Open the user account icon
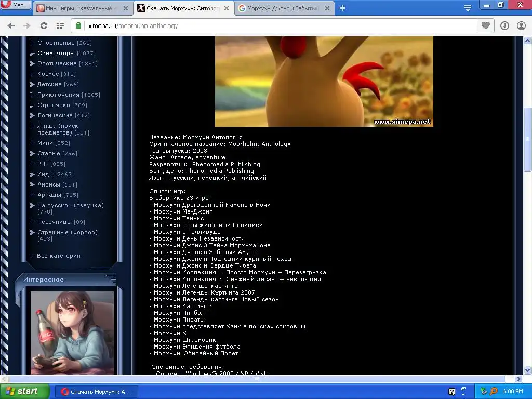This screenshot has width=532, height=399. coord(521,26)
